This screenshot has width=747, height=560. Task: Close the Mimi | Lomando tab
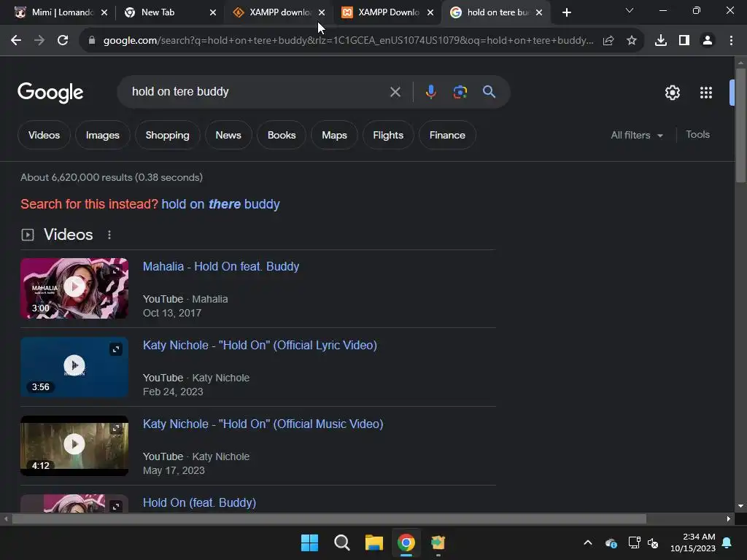(x=104, y=13)
